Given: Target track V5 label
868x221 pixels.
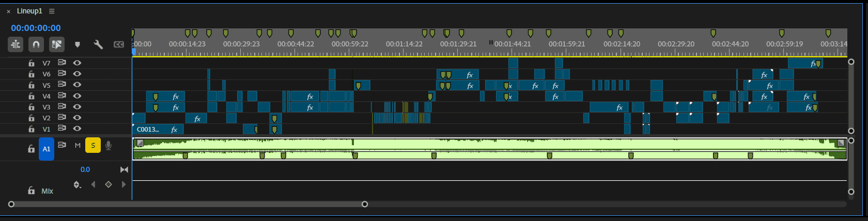Looking at the screenshot, I should [47, 85].
